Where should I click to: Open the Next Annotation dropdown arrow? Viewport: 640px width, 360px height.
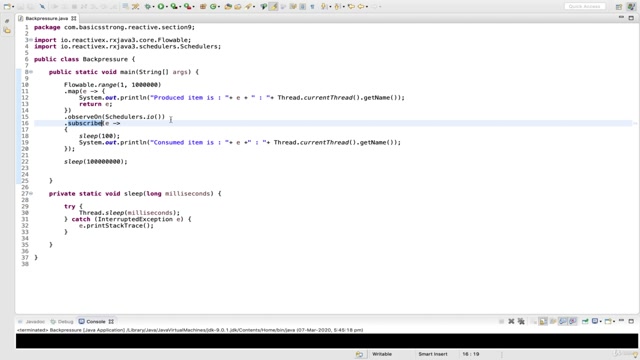point(330,7)
